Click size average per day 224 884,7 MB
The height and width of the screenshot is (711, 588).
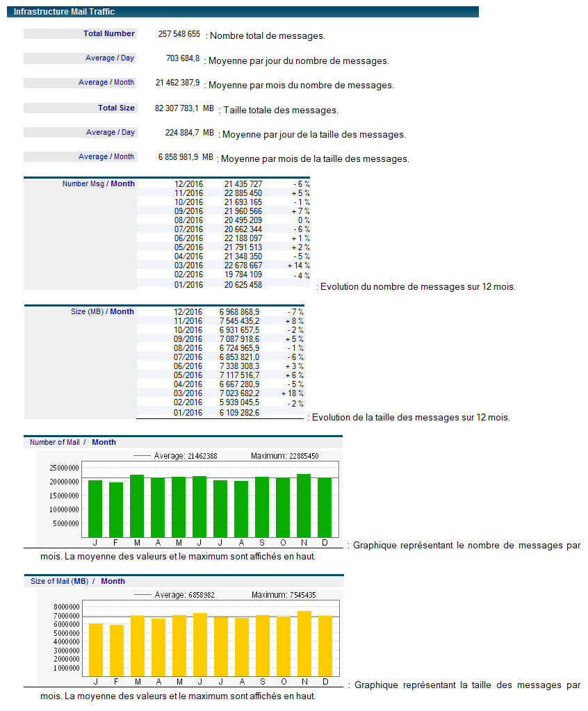click(x=189, y=133)
